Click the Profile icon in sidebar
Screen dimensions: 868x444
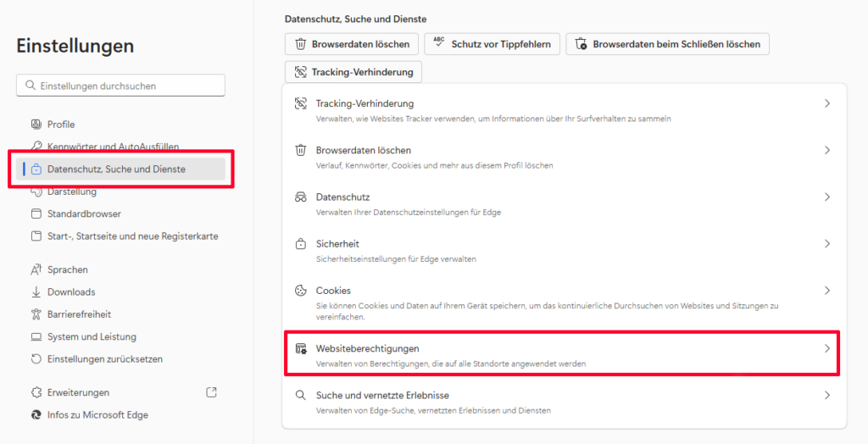coord(36,125)
